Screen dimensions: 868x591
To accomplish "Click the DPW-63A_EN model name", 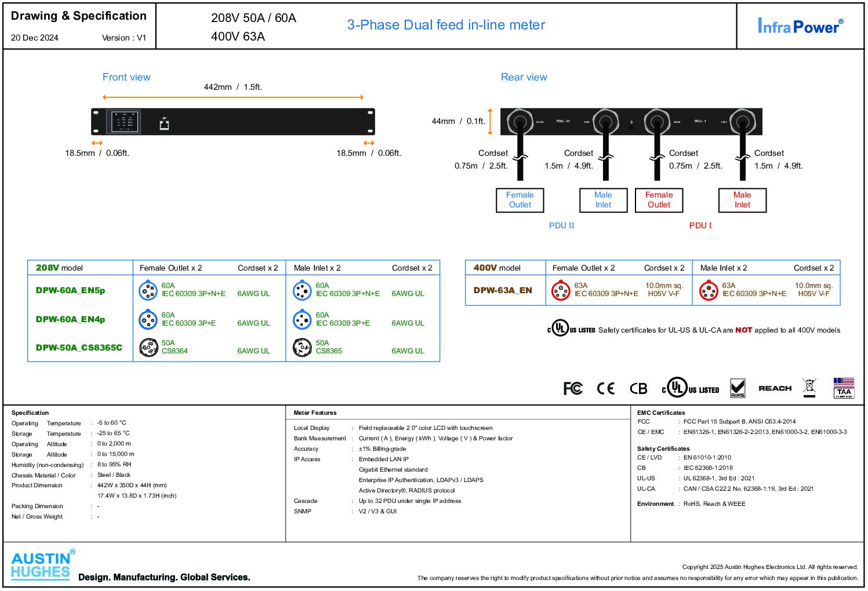I will [x=503, y=290].
